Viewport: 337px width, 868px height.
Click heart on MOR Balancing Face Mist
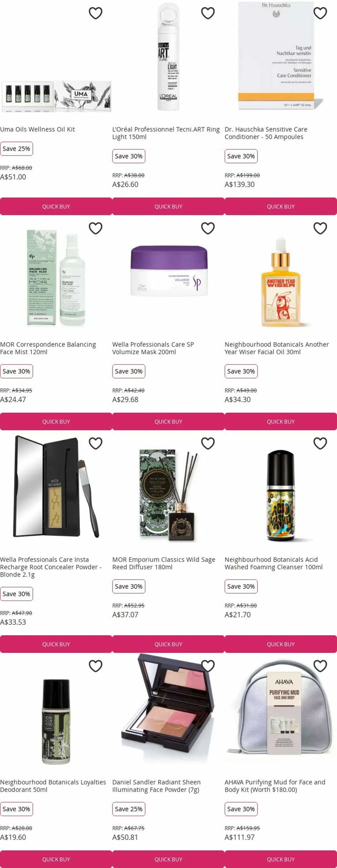tap(95, 228)
